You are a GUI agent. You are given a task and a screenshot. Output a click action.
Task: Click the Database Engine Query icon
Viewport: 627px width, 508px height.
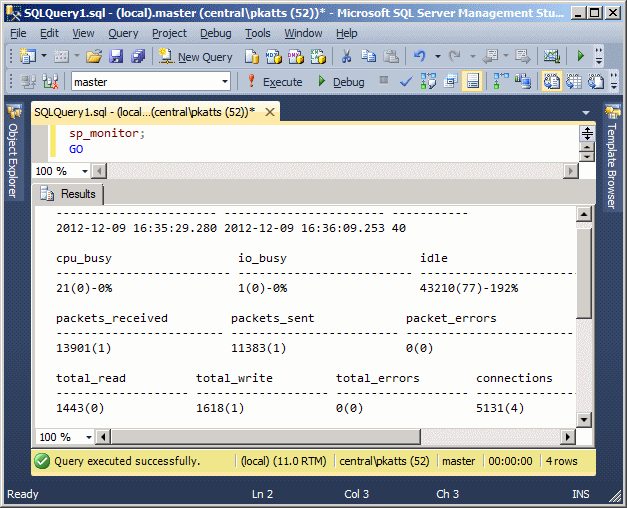[252, 56]
